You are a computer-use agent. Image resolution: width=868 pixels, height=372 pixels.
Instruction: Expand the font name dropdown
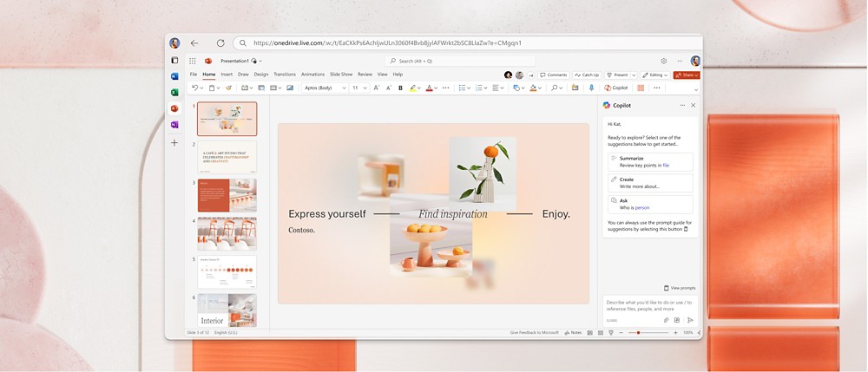pyautogui.click(x=344, y=88)
